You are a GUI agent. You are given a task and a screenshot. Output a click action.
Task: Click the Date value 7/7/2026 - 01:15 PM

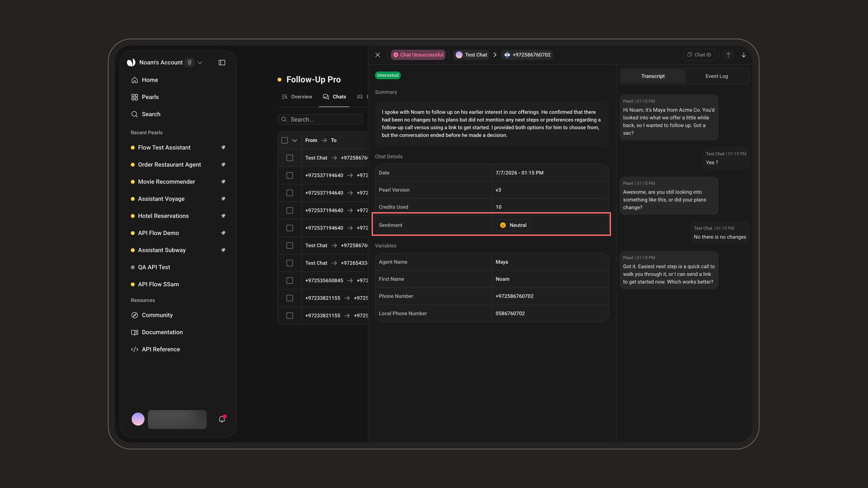(x=519, y=173)
